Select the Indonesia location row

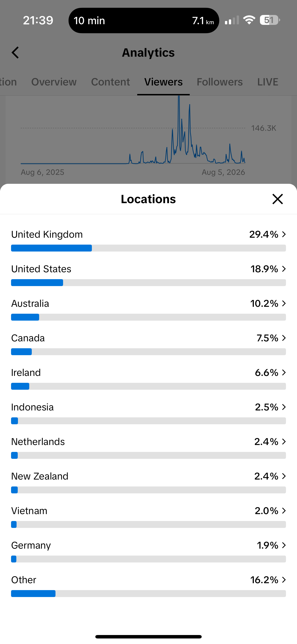[x=148, y=413]
